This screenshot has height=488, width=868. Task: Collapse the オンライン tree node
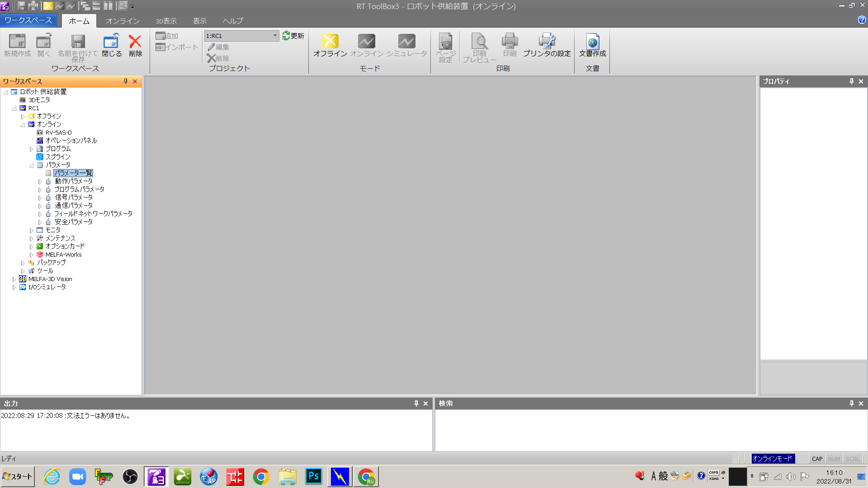(23, 125)
